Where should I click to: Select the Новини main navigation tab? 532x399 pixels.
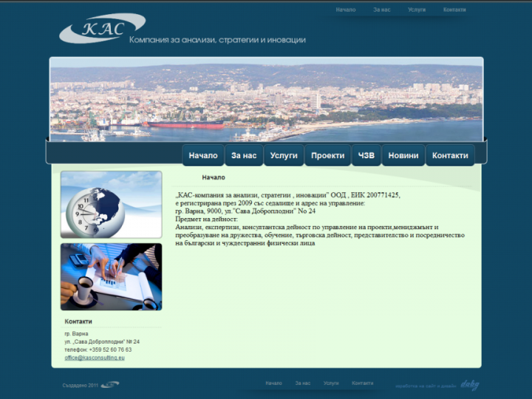point(403,155)
